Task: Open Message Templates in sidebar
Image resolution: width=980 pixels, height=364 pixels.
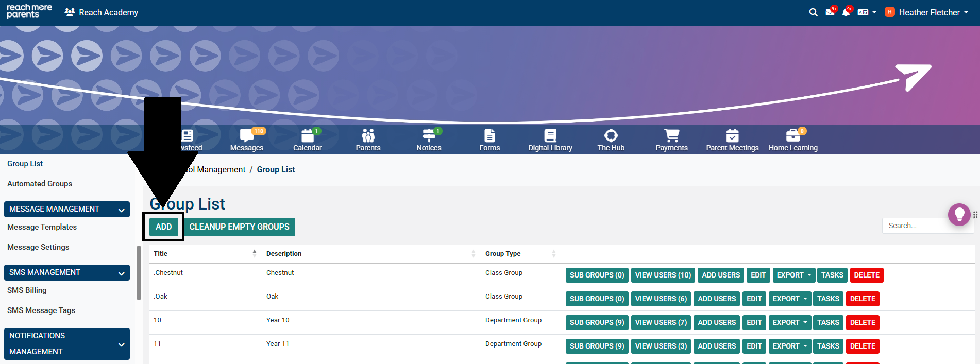Action: point(42,227)
